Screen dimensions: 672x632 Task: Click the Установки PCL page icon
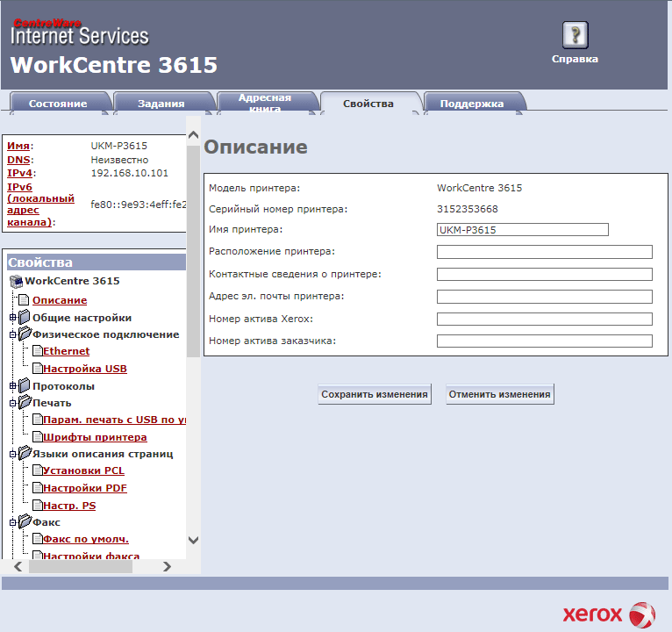38,470
